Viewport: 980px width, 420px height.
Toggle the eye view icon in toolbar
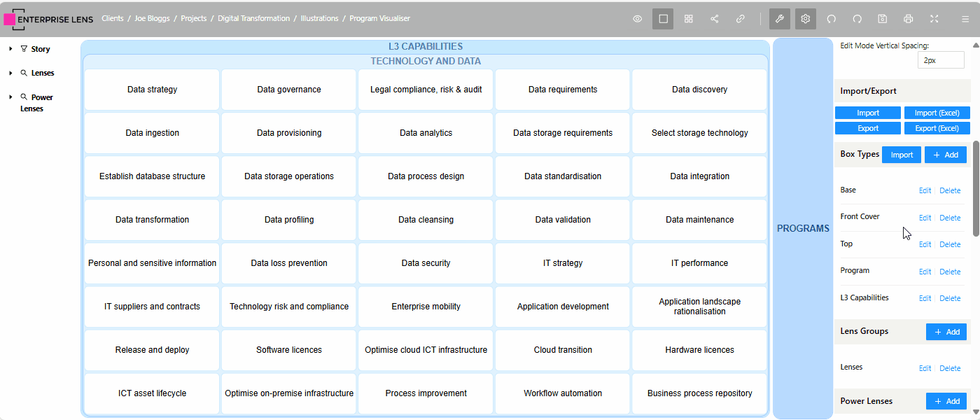coord(638,19)
